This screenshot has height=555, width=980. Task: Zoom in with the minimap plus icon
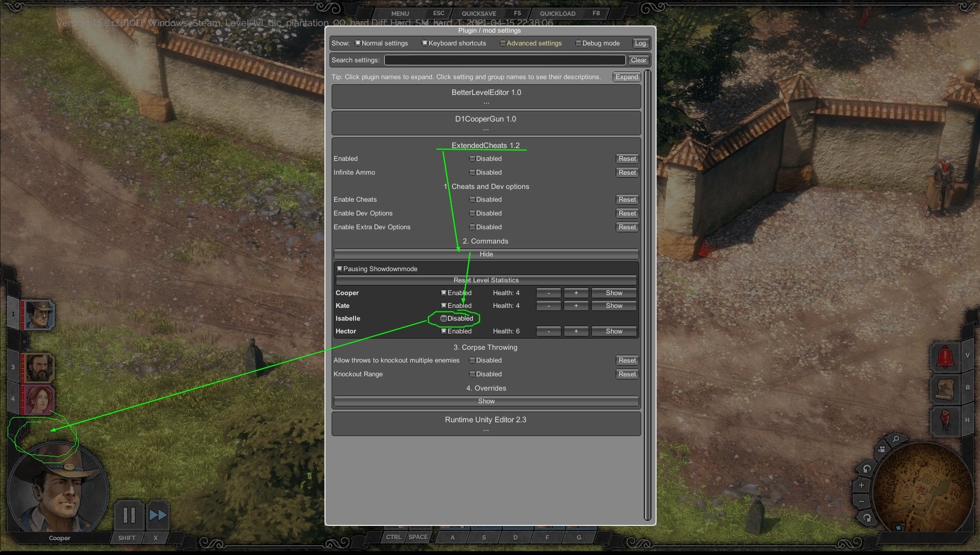point(861,485)
